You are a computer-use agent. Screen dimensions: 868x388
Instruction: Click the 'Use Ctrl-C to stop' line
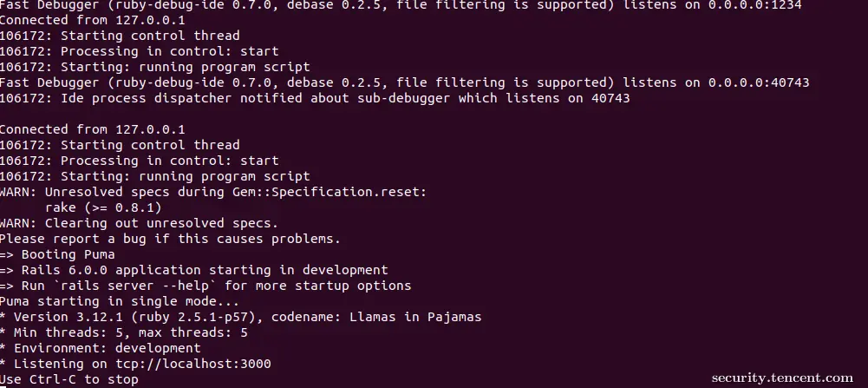coord(69,379)
